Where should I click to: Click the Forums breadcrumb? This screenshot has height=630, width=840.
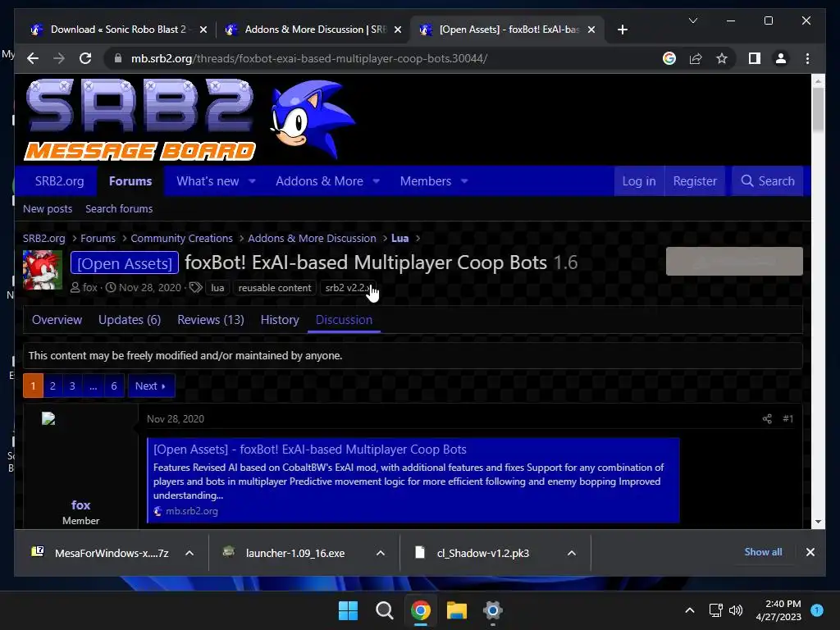click(x=98, y=239)
